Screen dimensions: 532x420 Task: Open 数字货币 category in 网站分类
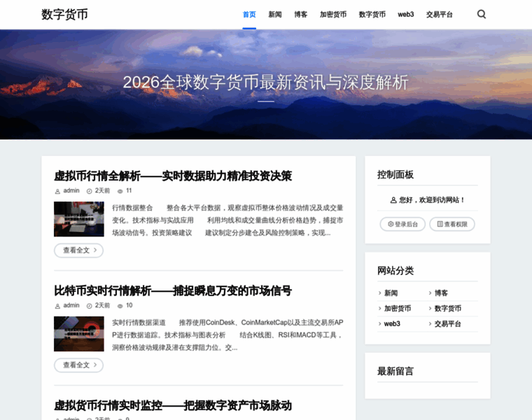point(448,309)
